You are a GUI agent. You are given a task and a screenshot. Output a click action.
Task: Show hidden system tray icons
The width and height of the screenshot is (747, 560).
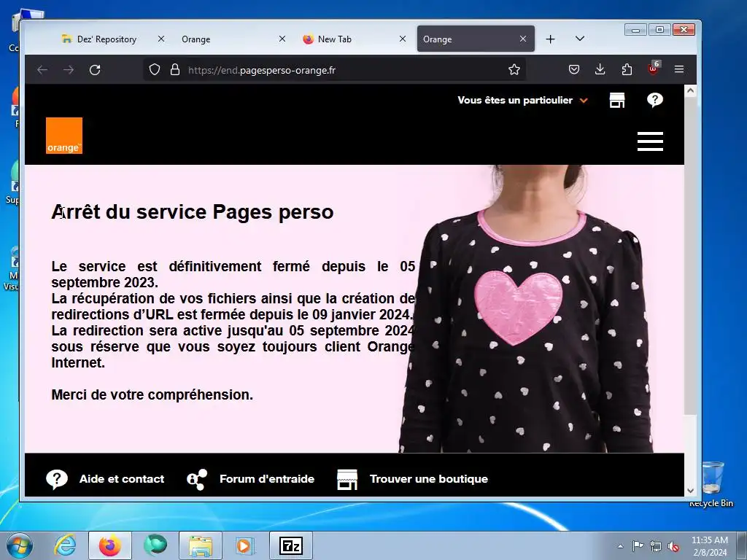(620, 546)
